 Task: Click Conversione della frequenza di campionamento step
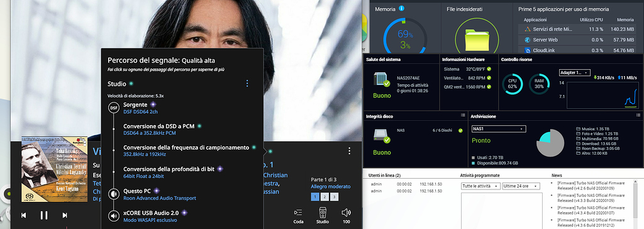point(186,148)
